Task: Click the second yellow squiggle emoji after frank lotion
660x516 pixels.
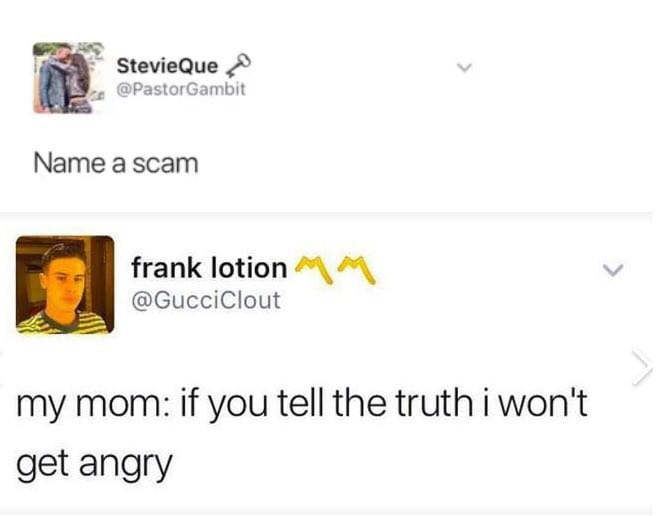Action: click(357, 269)
